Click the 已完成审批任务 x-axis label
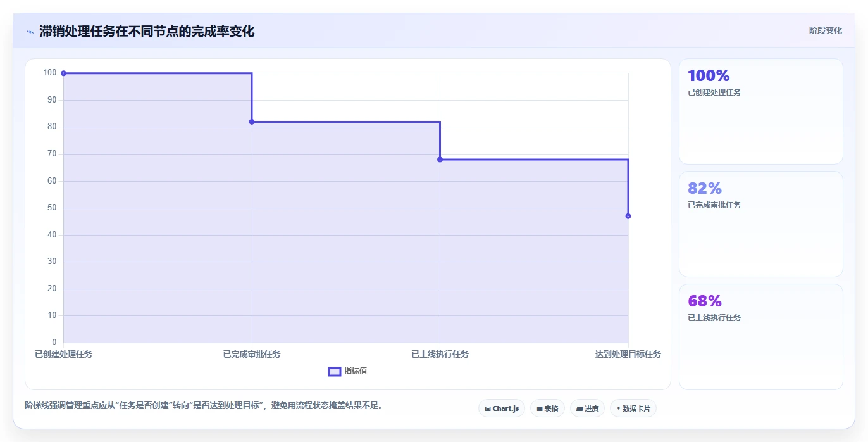The height and width of the screenshot is (442, 868). (x=252, y=354)
